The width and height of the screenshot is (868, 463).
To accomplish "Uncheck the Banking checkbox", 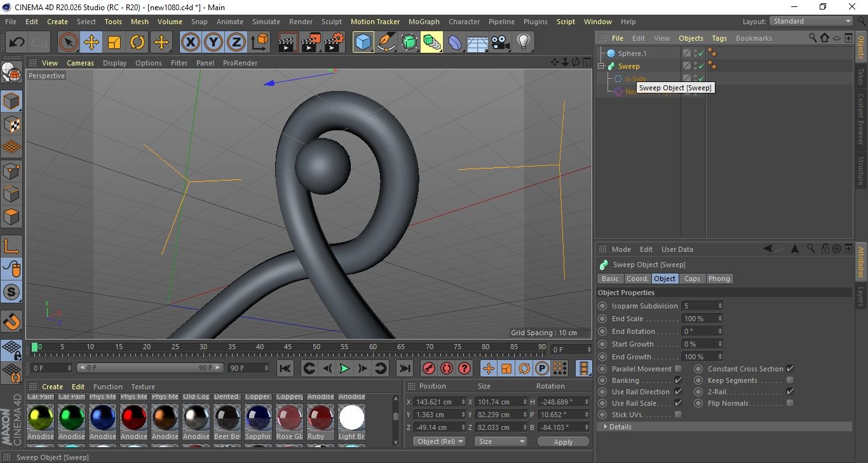I will 678,380.
